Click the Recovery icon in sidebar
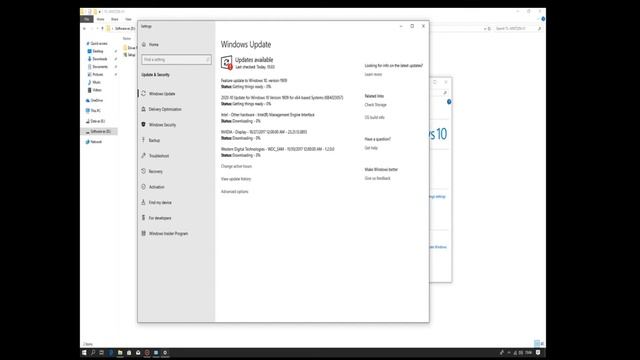Screen dimensions: 640x360 click(x=144, y=171)
